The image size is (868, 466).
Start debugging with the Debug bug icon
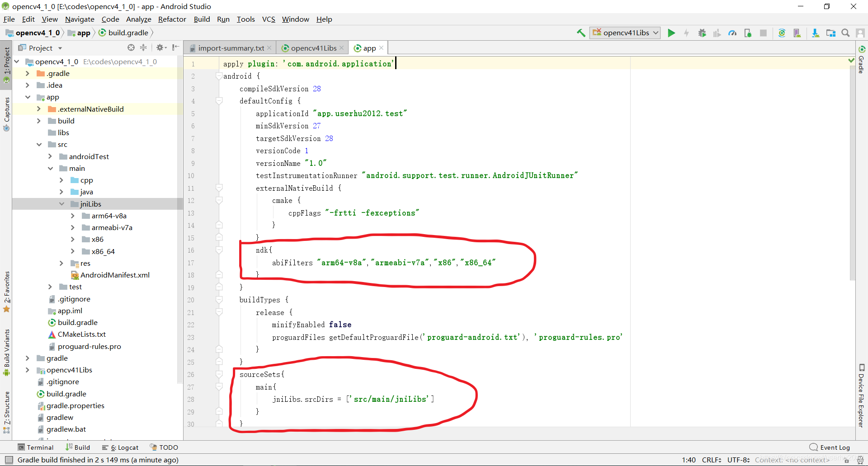point(702,33)
